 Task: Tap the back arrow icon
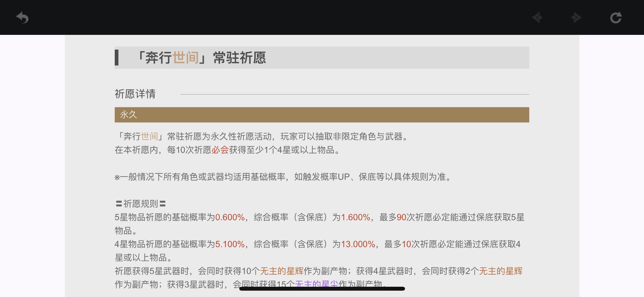point(22,18)
